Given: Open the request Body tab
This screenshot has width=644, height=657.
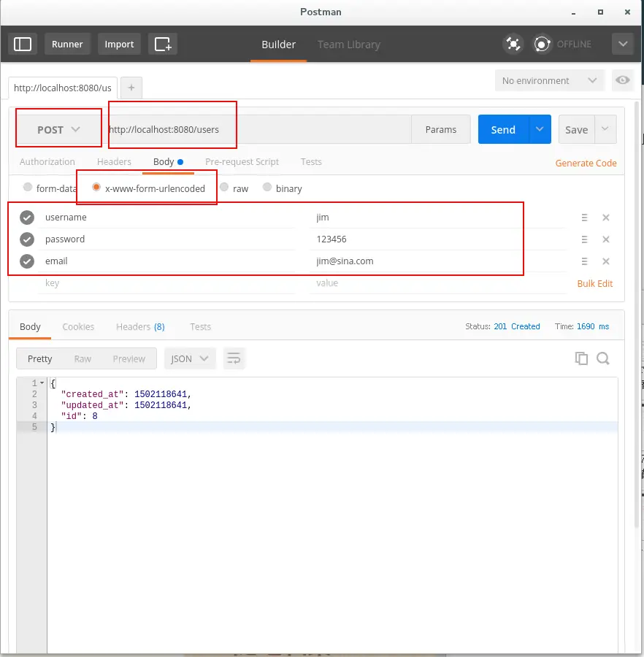Looking at the screenshot, I should 168,162.
